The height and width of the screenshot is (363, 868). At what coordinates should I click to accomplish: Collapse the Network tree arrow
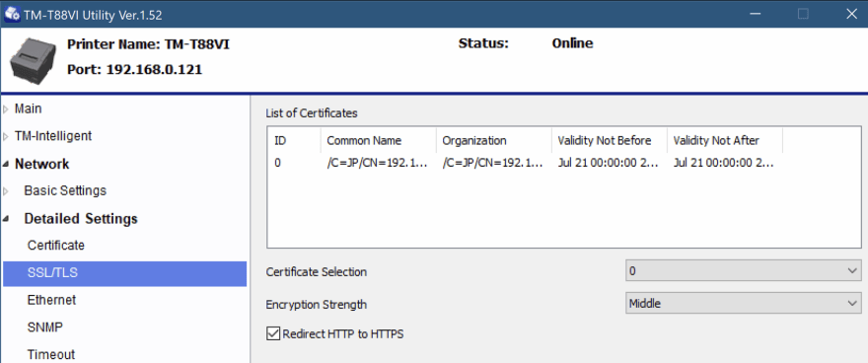[6, 165]
